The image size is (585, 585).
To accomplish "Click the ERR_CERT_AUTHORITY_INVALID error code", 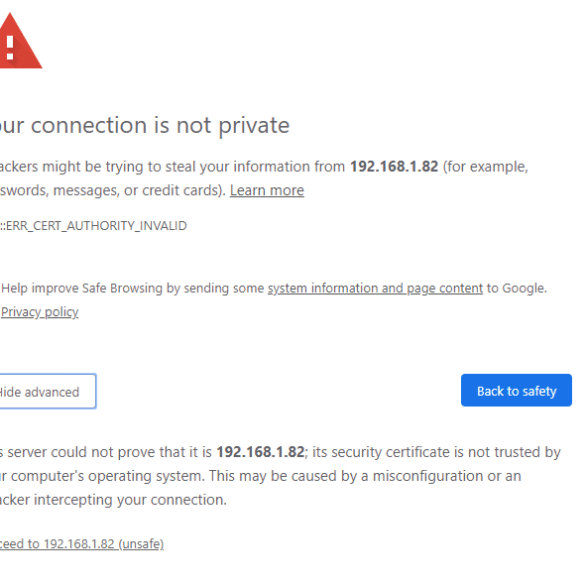I will tap(93, 226).
